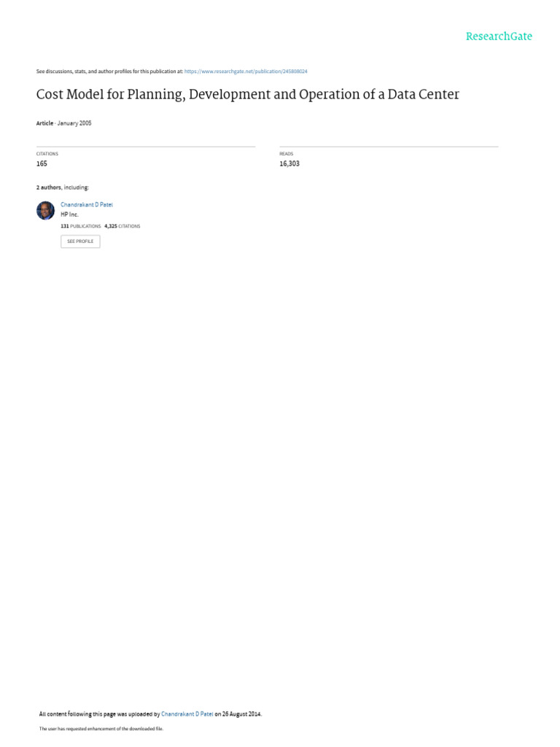Click the uploader name link at page bottom
Image resolution: width=560 pixels, height=747 pixels.
pos(187,713)
